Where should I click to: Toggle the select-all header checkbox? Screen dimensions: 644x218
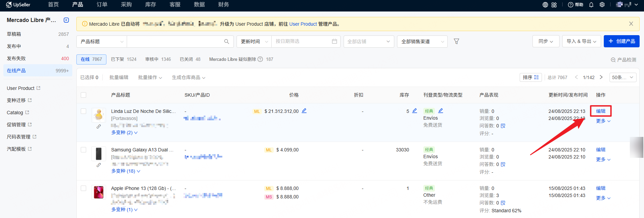click(x=83, y=95)
